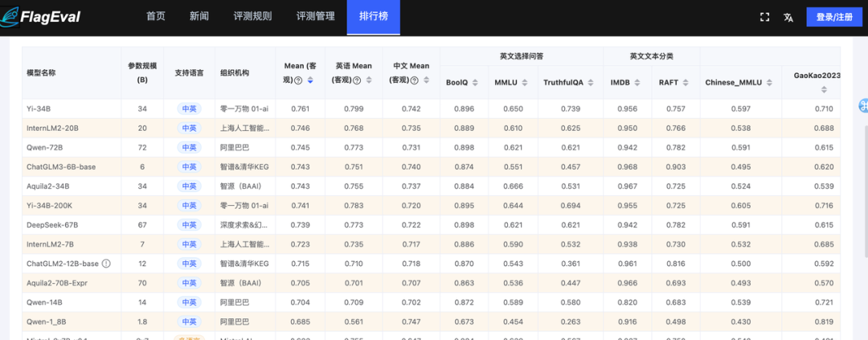This screenshot has width=868, height=340.
Task: Click 中英 language tag in Yi-34B row
Action: click(x=190, y=109)
